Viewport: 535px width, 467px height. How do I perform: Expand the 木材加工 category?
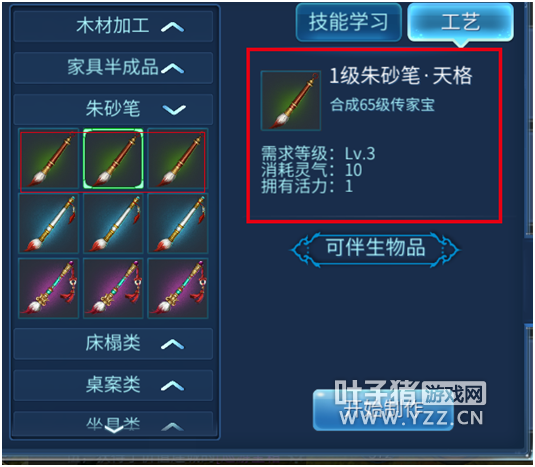(x=113, y=26)
